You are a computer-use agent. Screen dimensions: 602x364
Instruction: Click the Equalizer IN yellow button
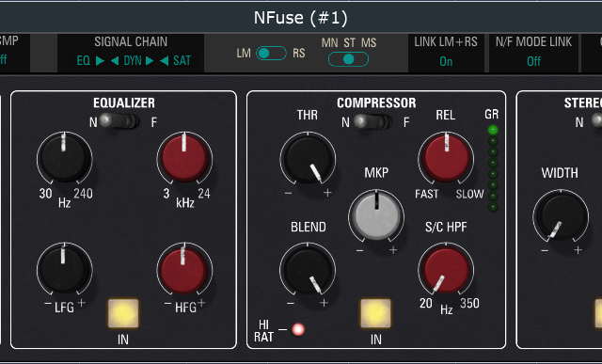click(x=123, y=314)
